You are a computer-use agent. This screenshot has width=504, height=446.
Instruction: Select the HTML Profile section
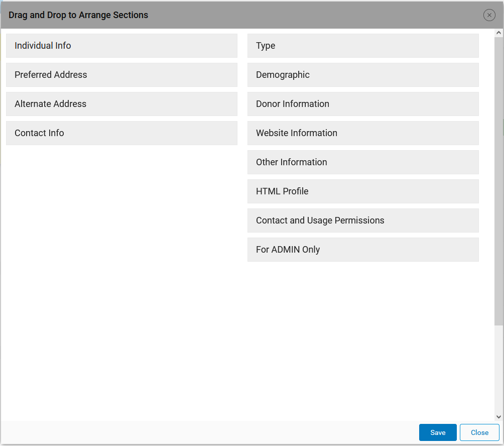(363, 191)
